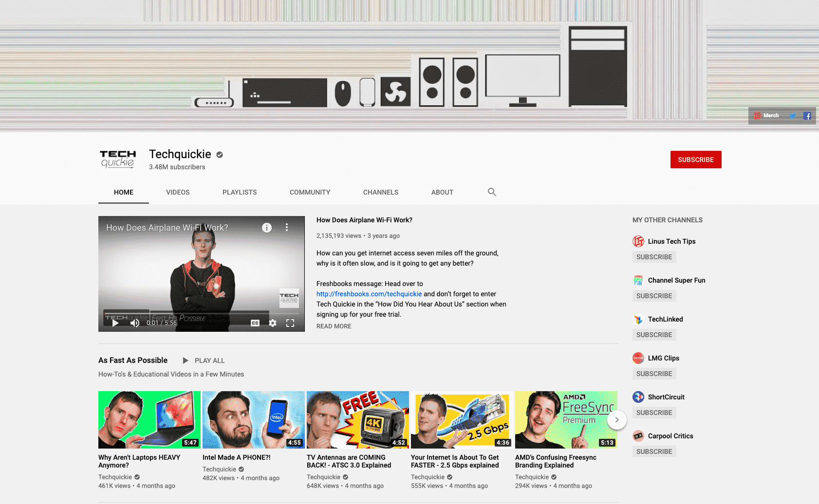This screenshot has width=819, height=504.
Task: Subscribe to Carpool Critics
Action: (654, 451)
